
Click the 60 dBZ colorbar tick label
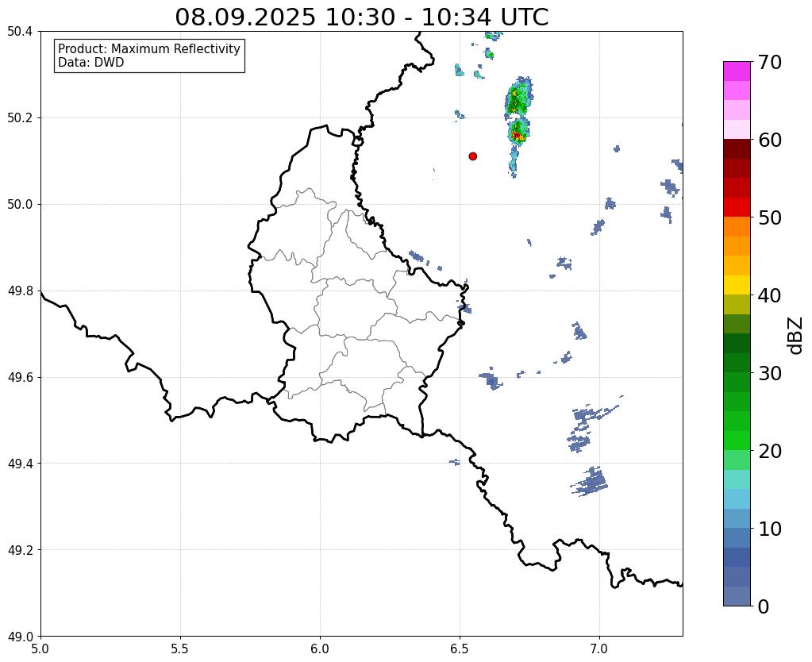tap(770, 140)
